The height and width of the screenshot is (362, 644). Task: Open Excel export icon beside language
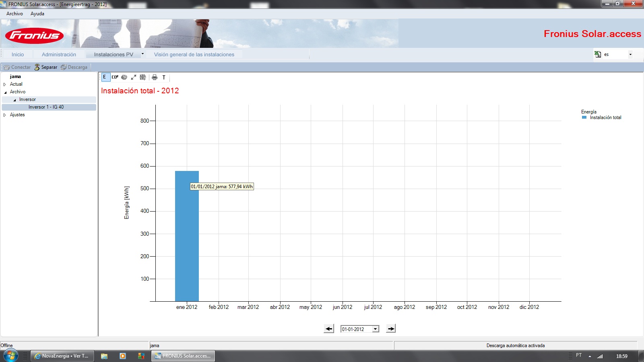pos(598,54)
